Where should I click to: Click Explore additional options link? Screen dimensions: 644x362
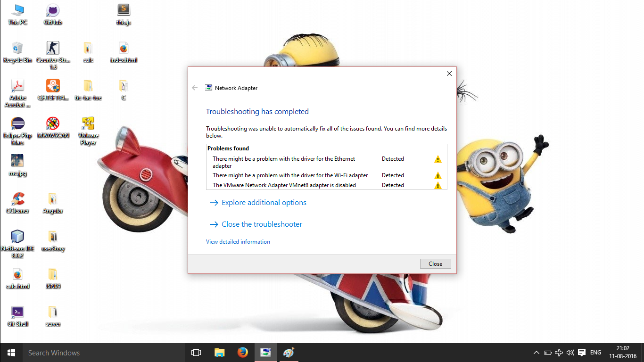pyautogui.click(x=258, y=203)
